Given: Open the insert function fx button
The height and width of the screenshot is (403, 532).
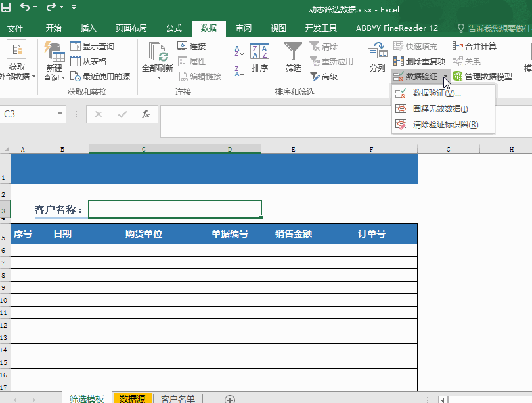Looking at the screenshot, I should point(146,114).
